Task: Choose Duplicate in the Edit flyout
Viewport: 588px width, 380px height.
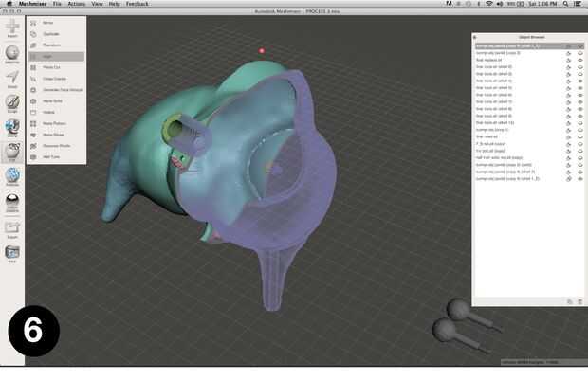Action: 56,34
